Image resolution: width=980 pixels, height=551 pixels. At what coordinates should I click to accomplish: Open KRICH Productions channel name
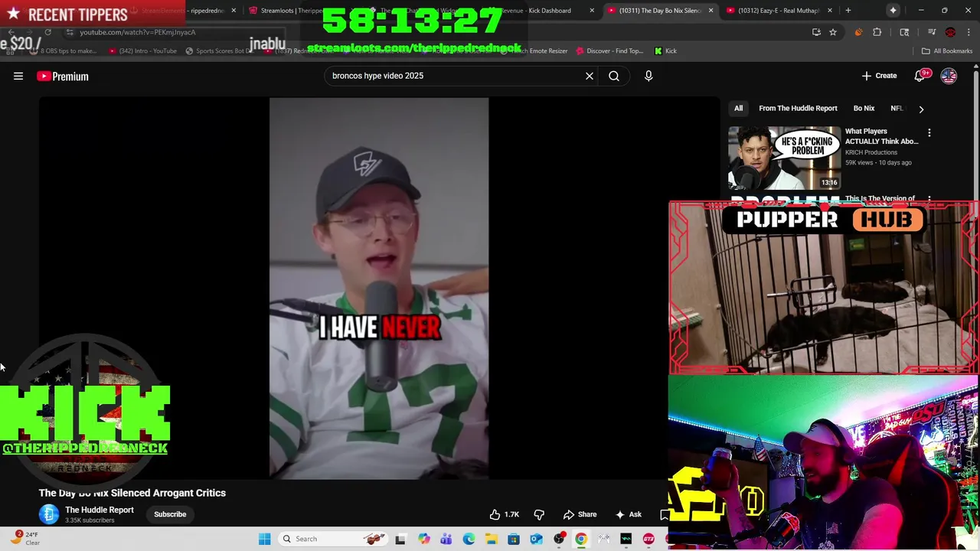click(x=871, y=152)
